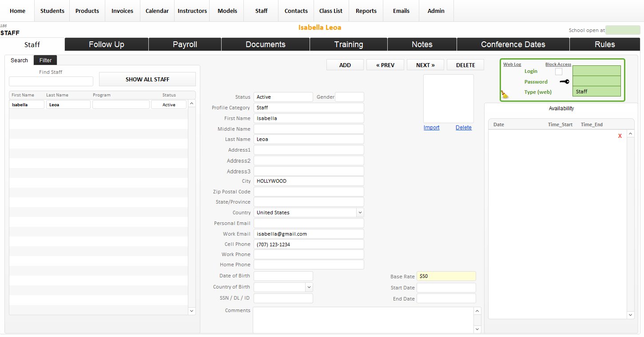The width and height of the screenshot is (644, 337).
Task: Click the End Date field
Action: (x=446, y=299)
